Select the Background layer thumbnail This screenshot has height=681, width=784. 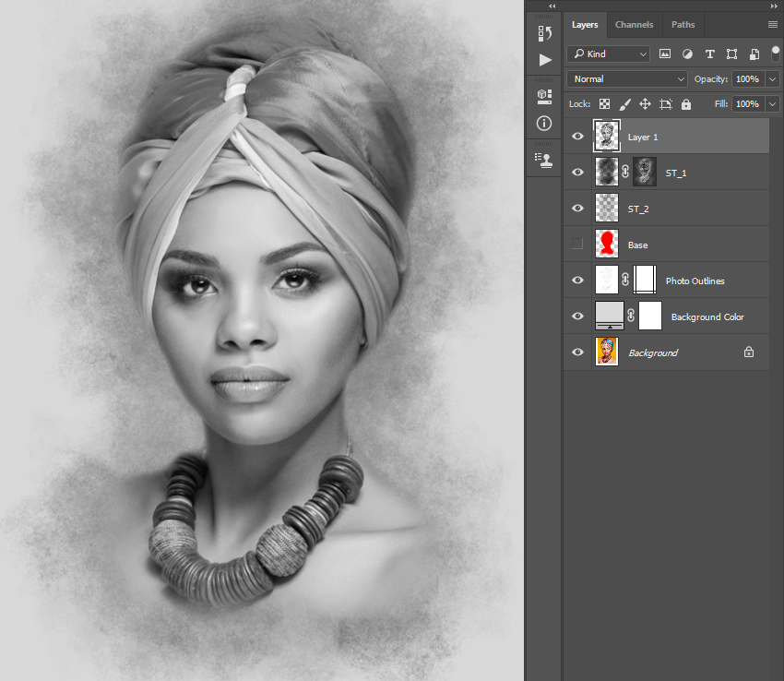point(607,352)
